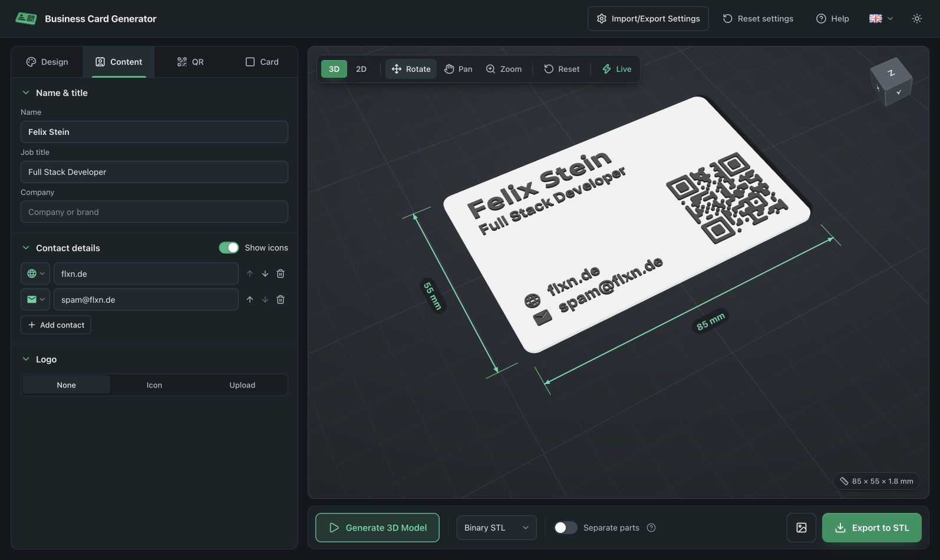Viewport: 940px width, 560px height.
Task: Select the Pan tool
Action: (459, 69)
